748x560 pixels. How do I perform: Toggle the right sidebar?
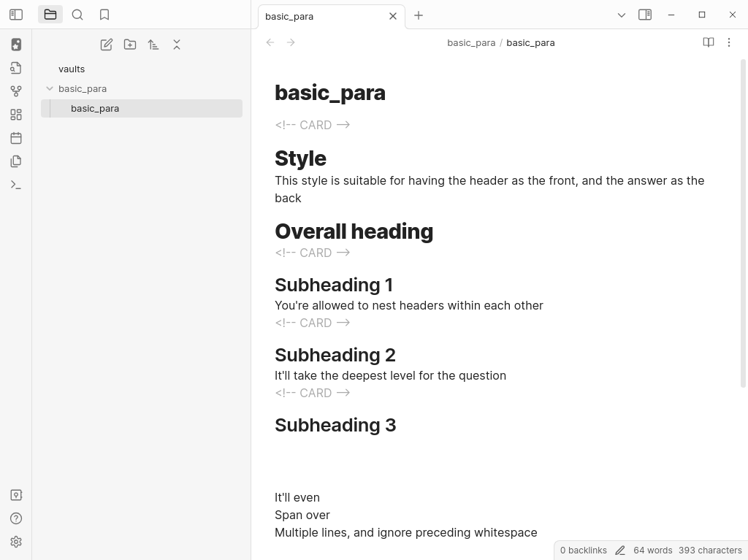(645, 15)
